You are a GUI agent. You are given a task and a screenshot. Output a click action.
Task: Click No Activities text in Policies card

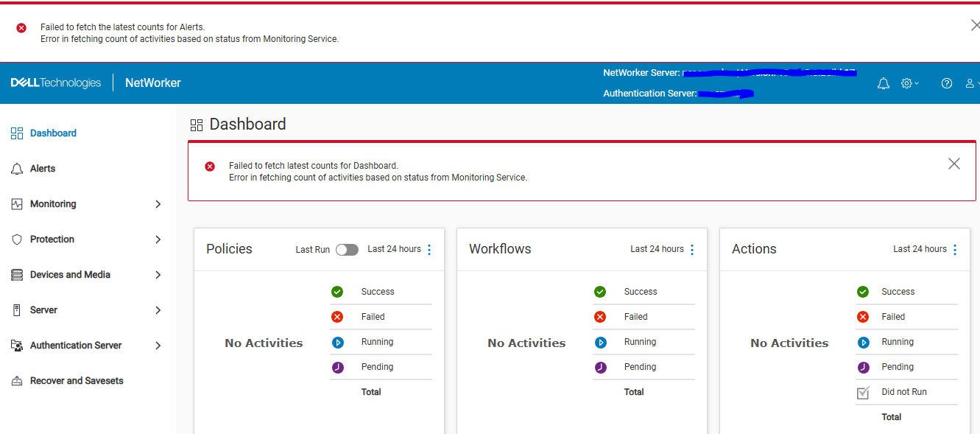[264, 343]
